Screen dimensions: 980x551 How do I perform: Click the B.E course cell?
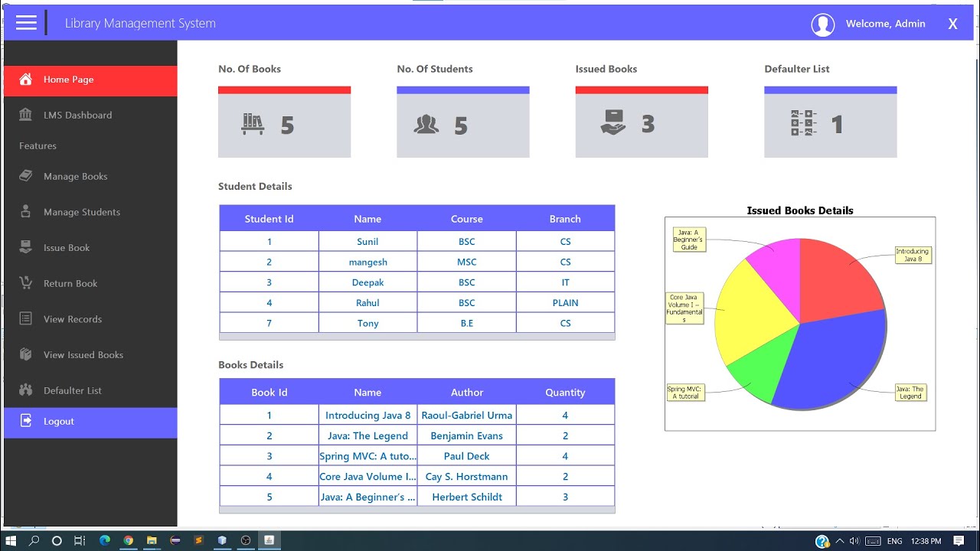(x=467, y=323)
